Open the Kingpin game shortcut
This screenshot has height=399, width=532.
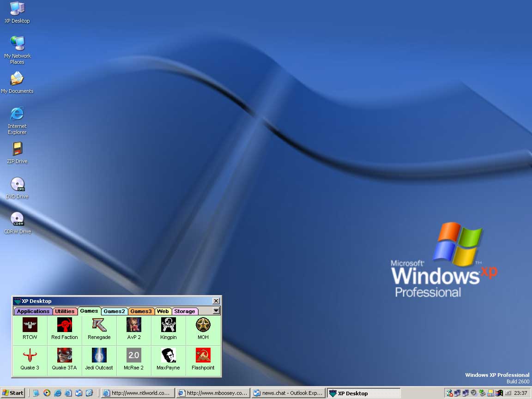(x=169, y=326)
